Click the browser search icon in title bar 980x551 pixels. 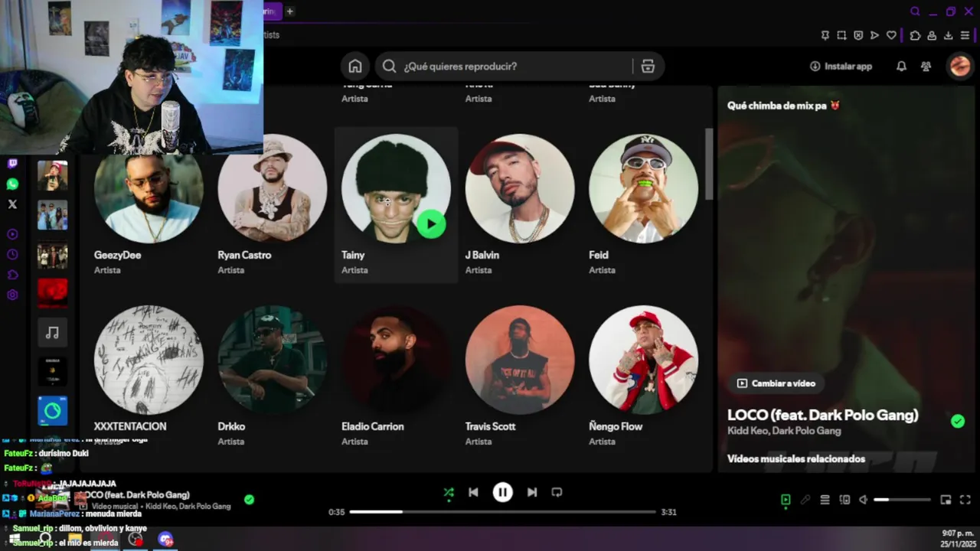coord(915,11)
